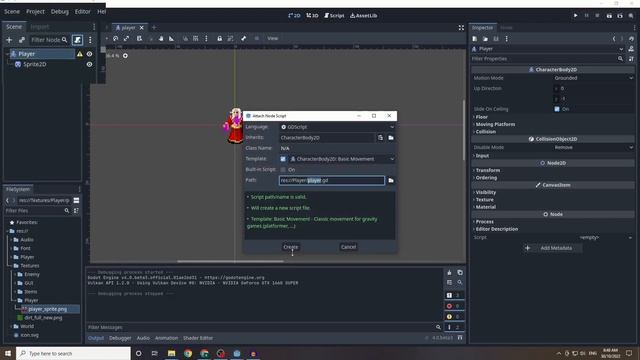The image size is (640, 360).
Task: Click the script Path input field
Action: tap(332, 180)
